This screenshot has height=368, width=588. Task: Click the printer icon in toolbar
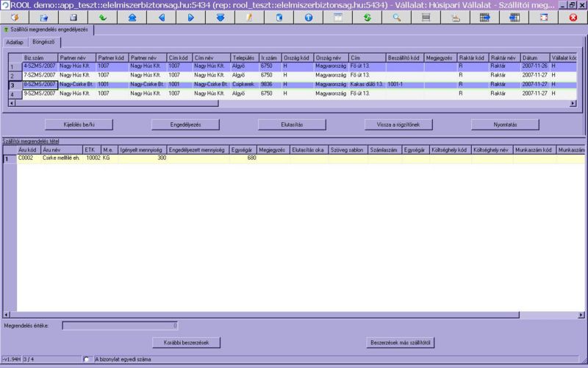[455, 17]
